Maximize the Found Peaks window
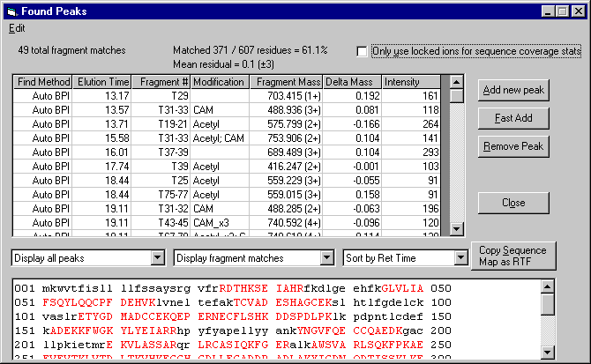The width and height of the screenshot is (591, 364). tap(562, 11)
